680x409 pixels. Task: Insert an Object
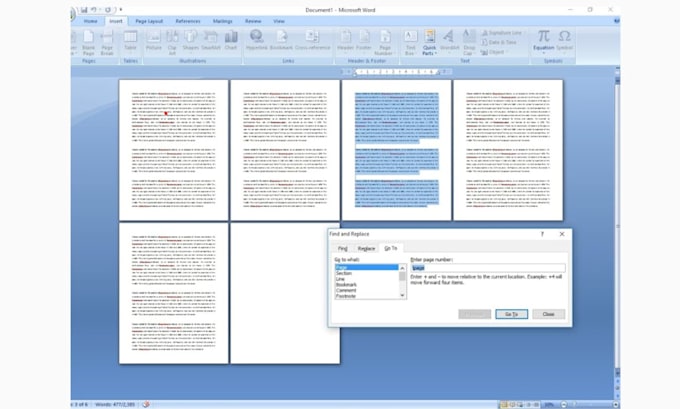[493, 52]
